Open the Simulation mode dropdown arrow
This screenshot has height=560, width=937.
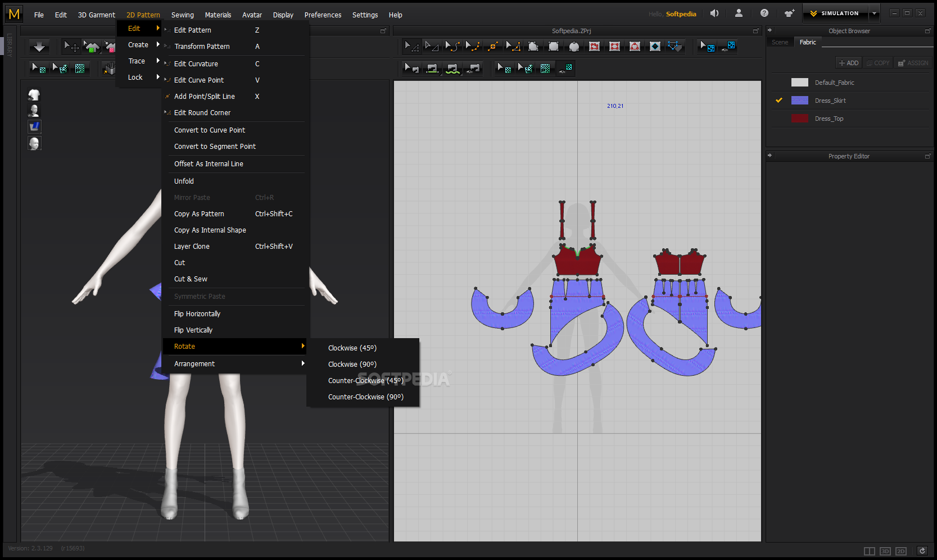click(874, 13)
